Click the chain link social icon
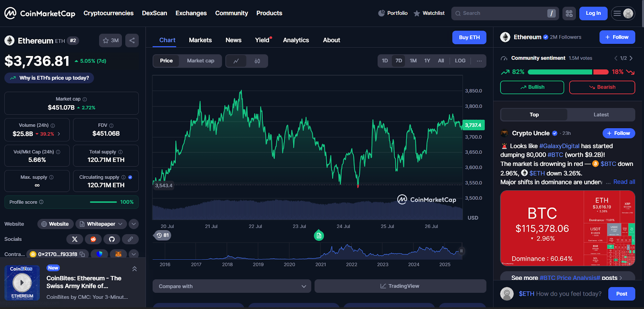Image resolution: width=644 pixels, height=309 pixels. [130, 239]
